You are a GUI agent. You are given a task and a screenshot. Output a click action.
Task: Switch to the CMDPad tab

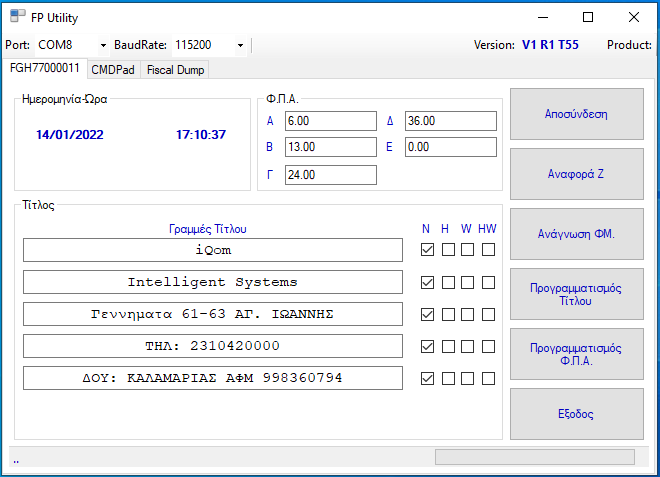tap(113, 70)
